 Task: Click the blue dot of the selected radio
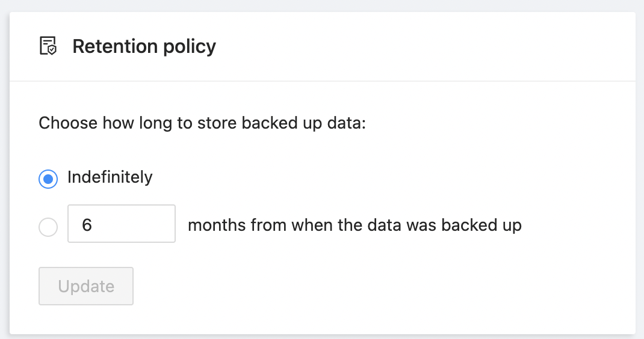[48, 179]
